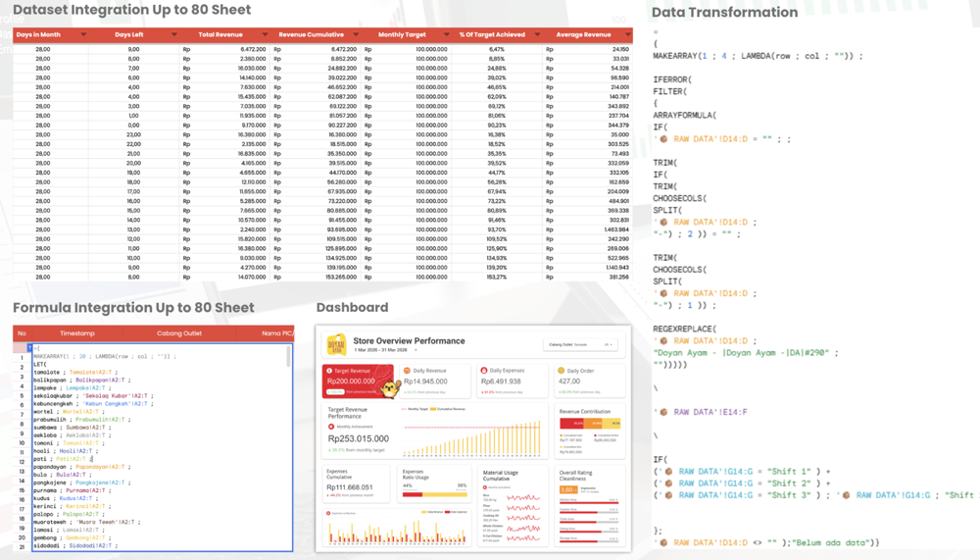Click the 6.472.200 Total Revenue cell
Viewport: 980px width, 560px height.
(x=253, y=49)
